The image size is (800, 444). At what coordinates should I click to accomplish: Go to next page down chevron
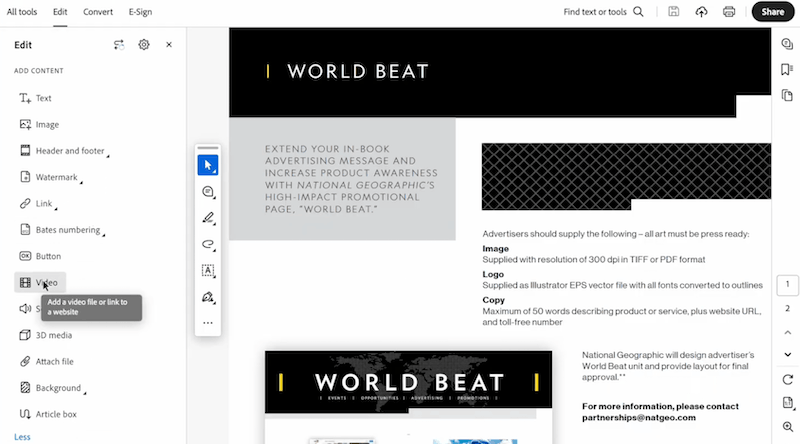coord(787,355)
